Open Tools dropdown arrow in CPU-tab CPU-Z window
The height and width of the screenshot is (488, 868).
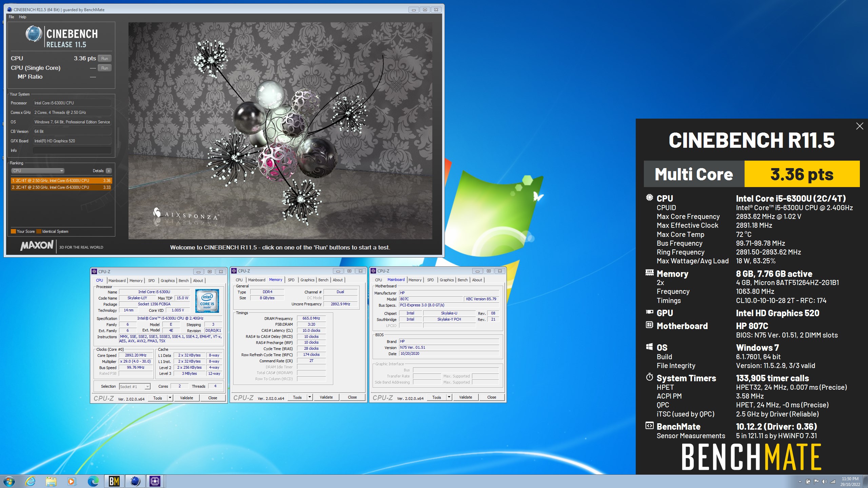coord(170,398)
